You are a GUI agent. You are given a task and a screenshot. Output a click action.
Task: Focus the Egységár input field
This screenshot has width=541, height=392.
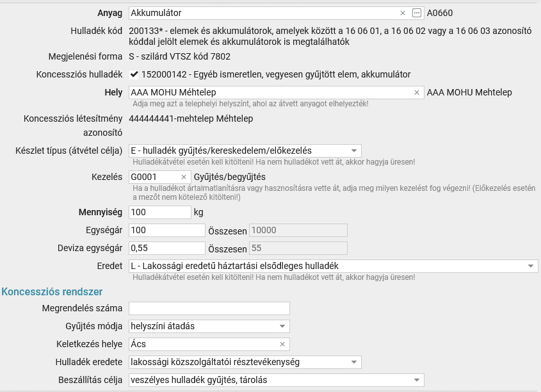click(167, 230)
